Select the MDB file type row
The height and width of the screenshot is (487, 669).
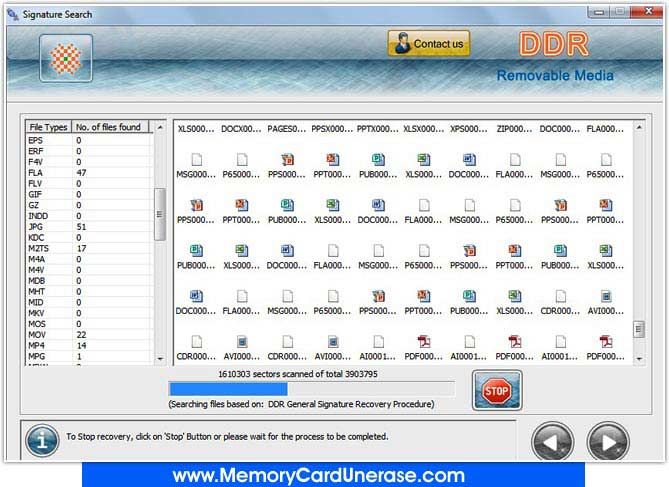tap(89, 281)
